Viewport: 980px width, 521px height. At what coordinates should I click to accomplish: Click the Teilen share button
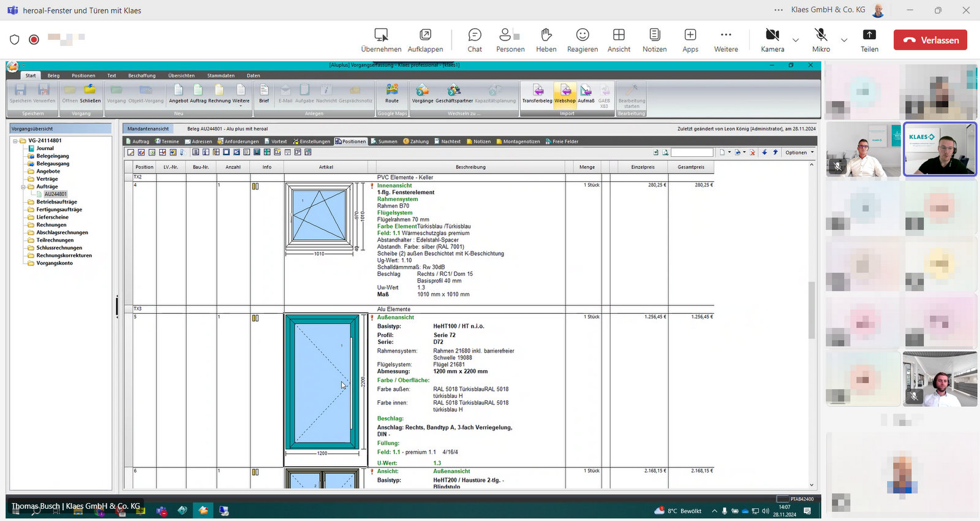pyautogui.click(x=870, y=40)
